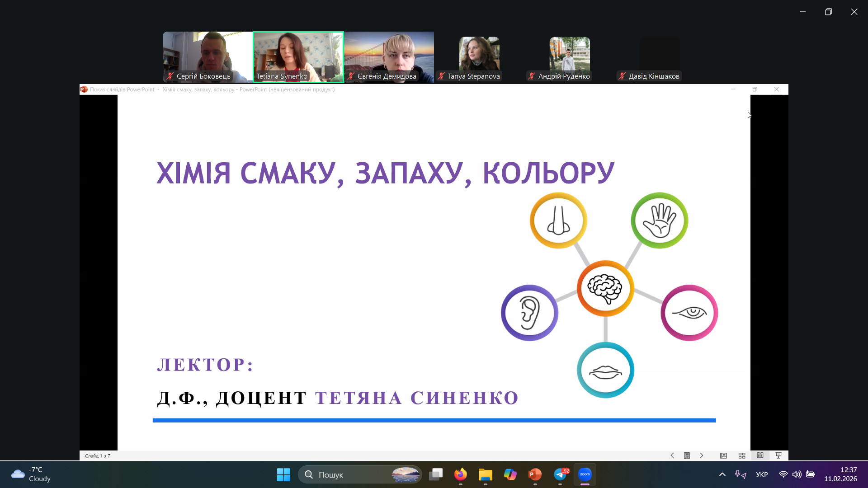Click Давід Кіншаков participant tile
Screen dimensions: 868x488
[x=659, y=56]
